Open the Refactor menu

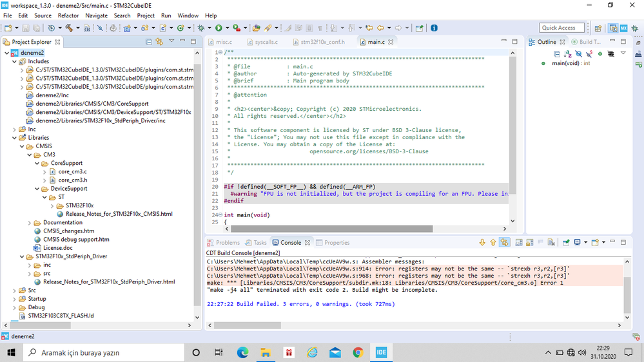[x=68, y=15]
